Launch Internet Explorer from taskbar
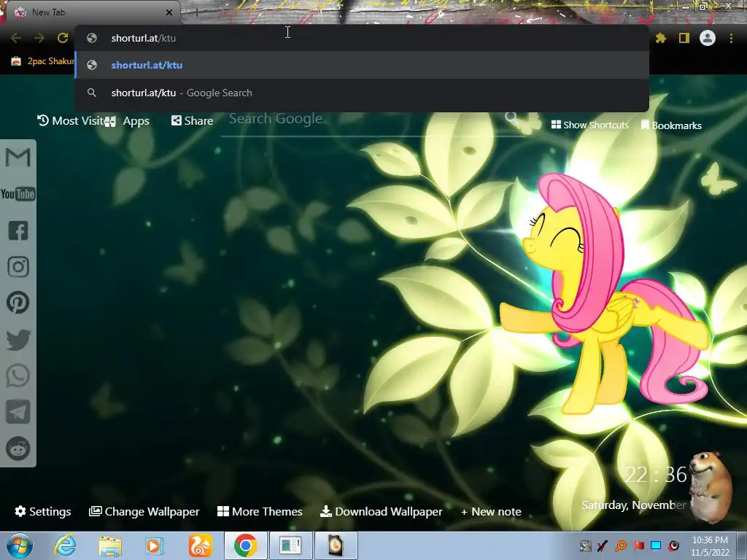747x560 pixels. [65, 545]
